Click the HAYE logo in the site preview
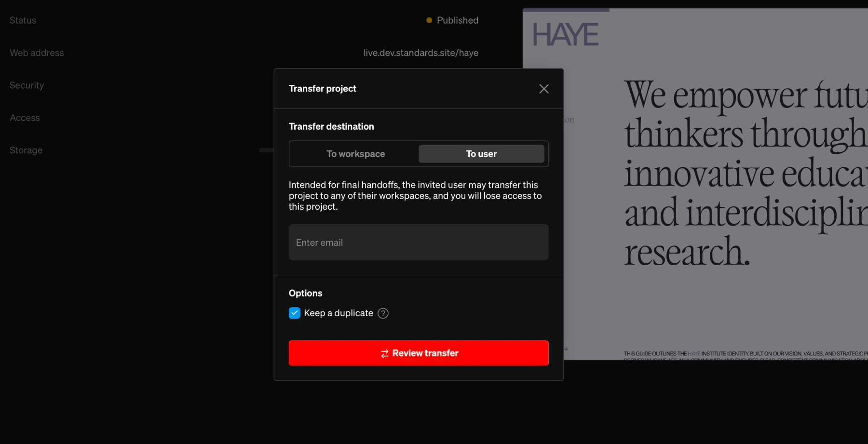Screen dimensions: 868x444 coord(564,34)
